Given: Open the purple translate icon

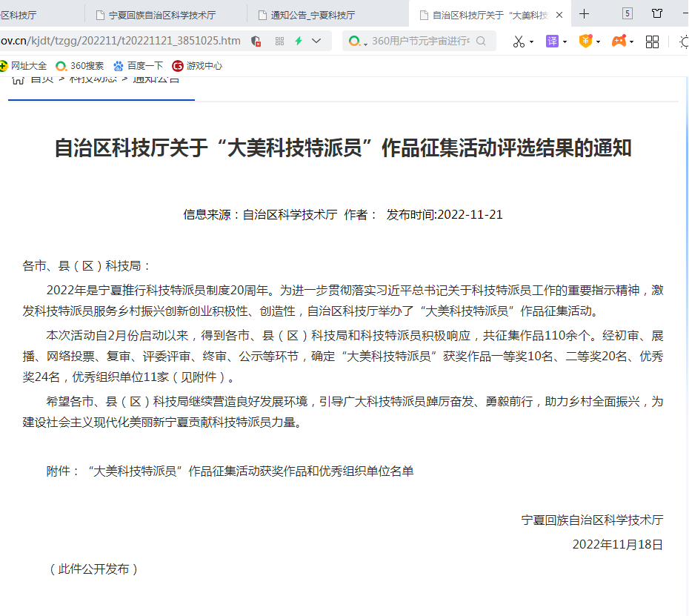Looking at the screenshot, I should coord(552,42).
